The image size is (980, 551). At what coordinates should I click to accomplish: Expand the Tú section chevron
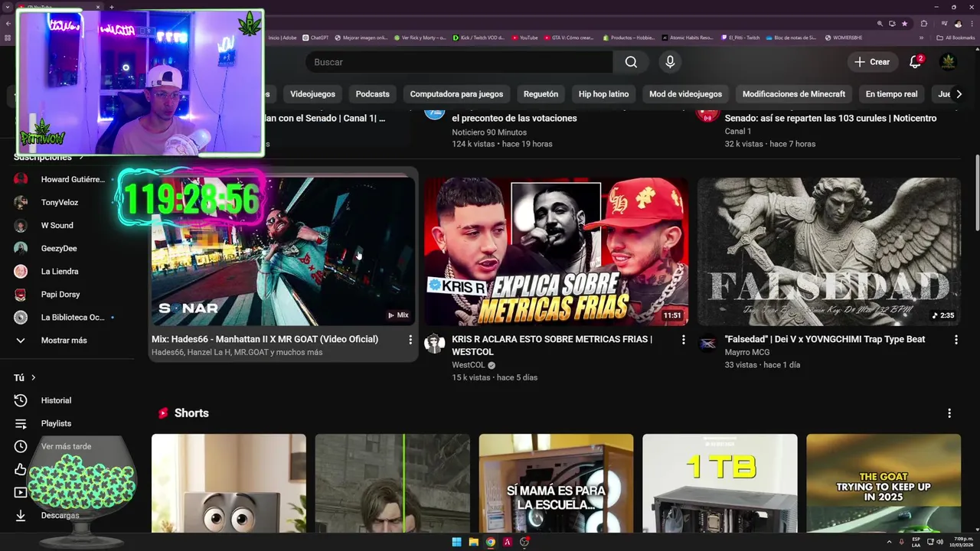tap(33, 377)
